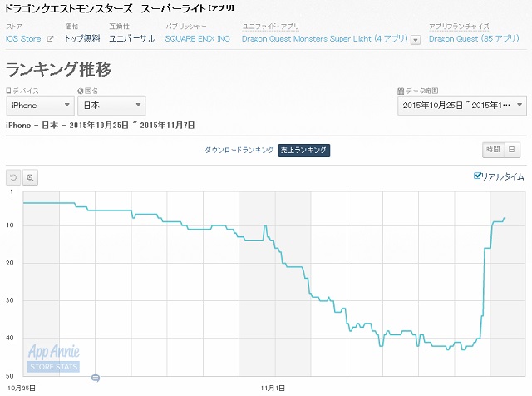
Task: Click the reset zoom undo icon
Action: click(13, 177)
